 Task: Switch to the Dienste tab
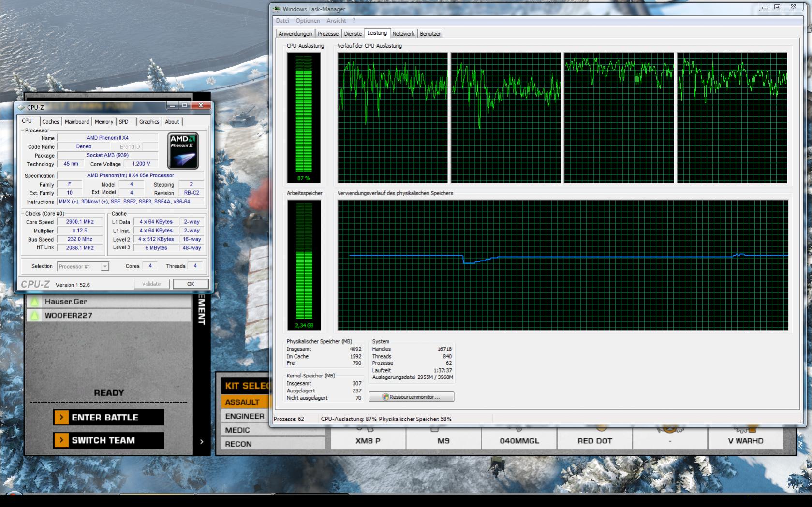(x=353, y=34)
